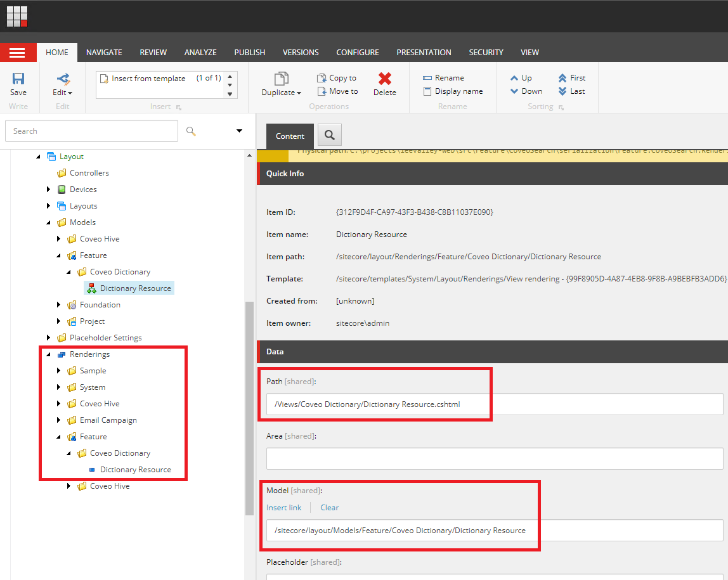The image size is (728, 580).
Task: Expand the Placeholder Settings node
Action: [48, 338]
